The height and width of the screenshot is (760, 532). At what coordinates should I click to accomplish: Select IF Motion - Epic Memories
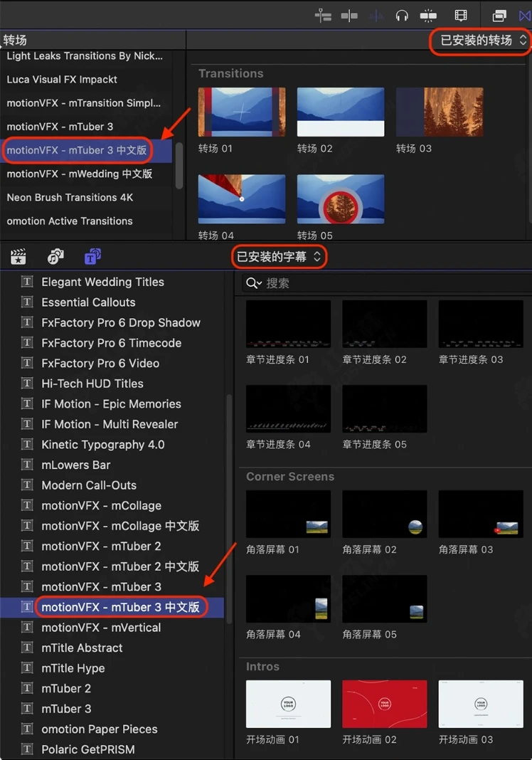coord(112,404)
